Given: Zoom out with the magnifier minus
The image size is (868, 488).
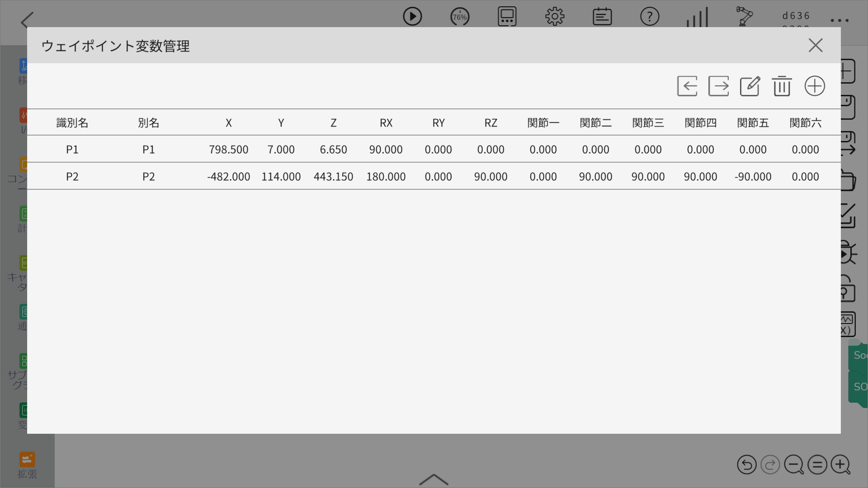Looking at the screenshot, I should 793,465.
